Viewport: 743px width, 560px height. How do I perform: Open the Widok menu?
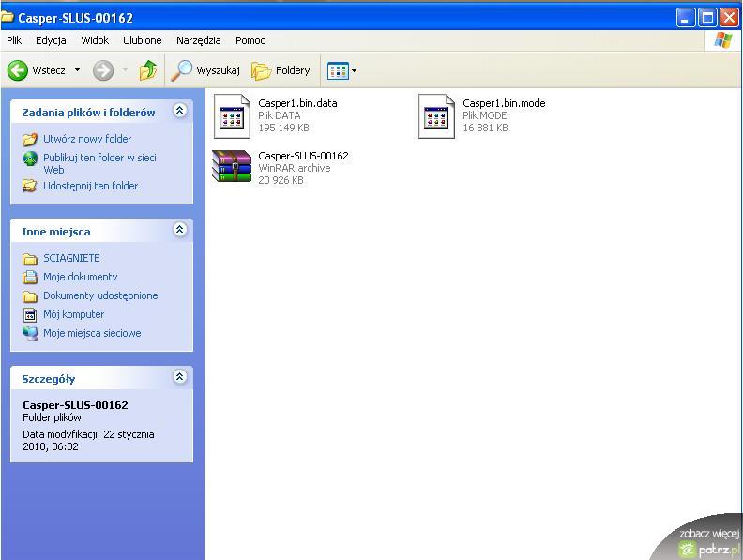(x=95, y=40)
